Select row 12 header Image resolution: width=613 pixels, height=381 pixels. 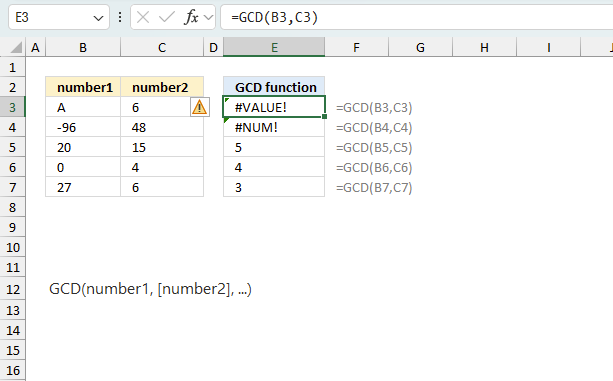[x=13, y=289]
